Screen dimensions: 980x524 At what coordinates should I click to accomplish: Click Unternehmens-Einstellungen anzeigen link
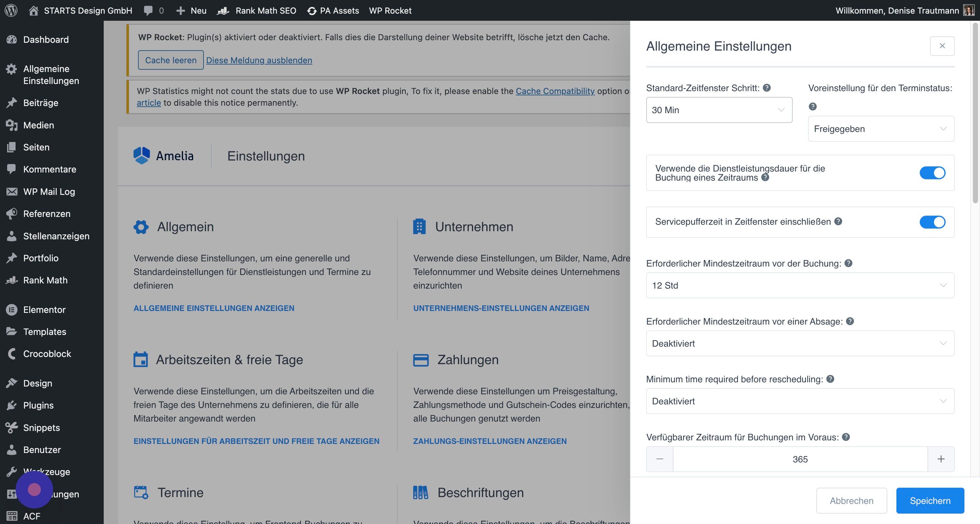[x=501, y=308]
